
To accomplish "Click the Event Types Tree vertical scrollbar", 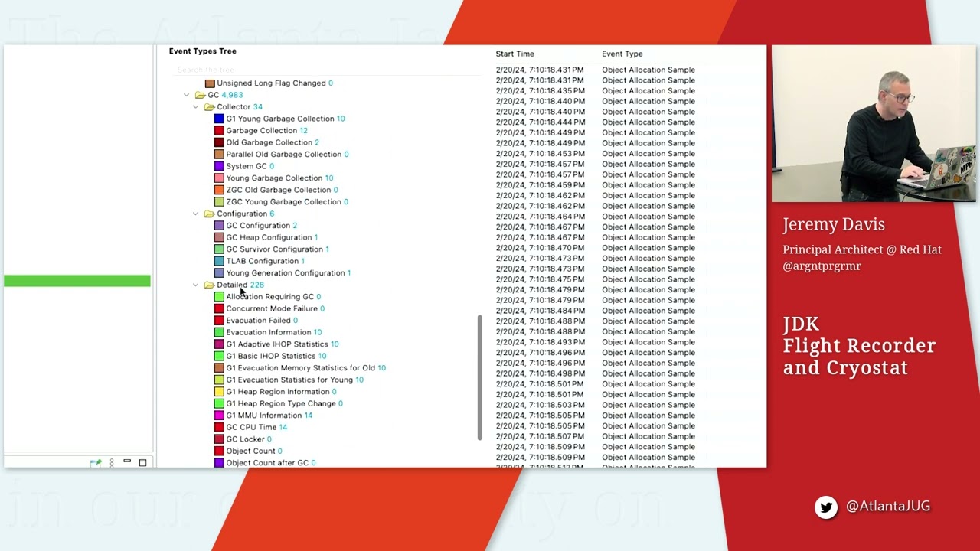I will pos(480,377).
